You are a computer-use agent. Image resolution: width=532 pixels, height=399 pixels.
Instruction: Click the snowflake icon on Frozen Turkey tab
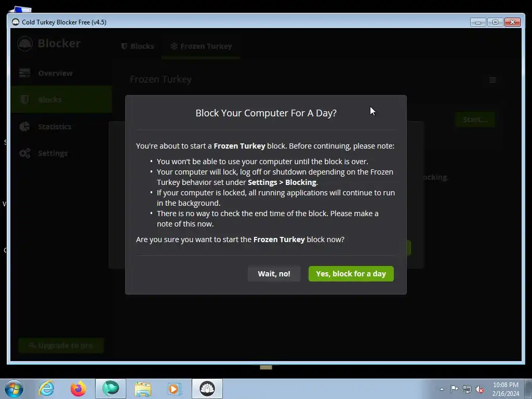[x=174, y=46]
